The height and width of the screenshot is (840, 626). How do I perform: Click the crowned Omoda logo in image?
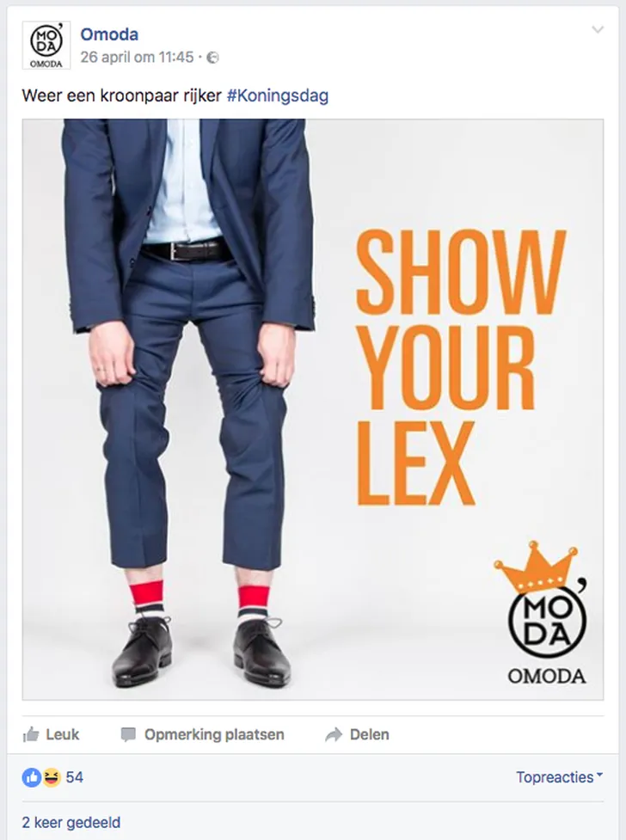pyautogui.click(x=542, y=613)
